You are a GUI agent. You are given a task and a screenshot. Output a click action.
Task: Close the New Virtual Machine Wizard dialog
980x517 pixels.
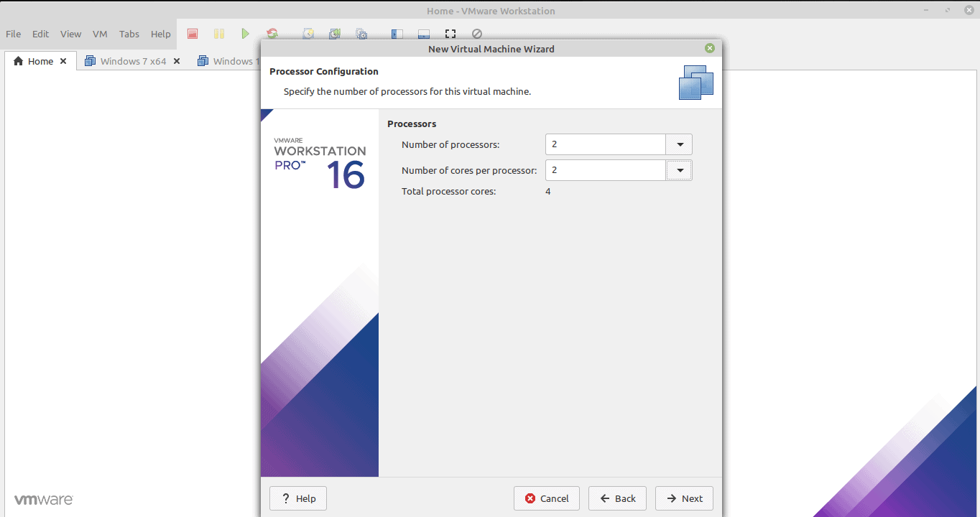pyautogui.click(x=710, y=48)
